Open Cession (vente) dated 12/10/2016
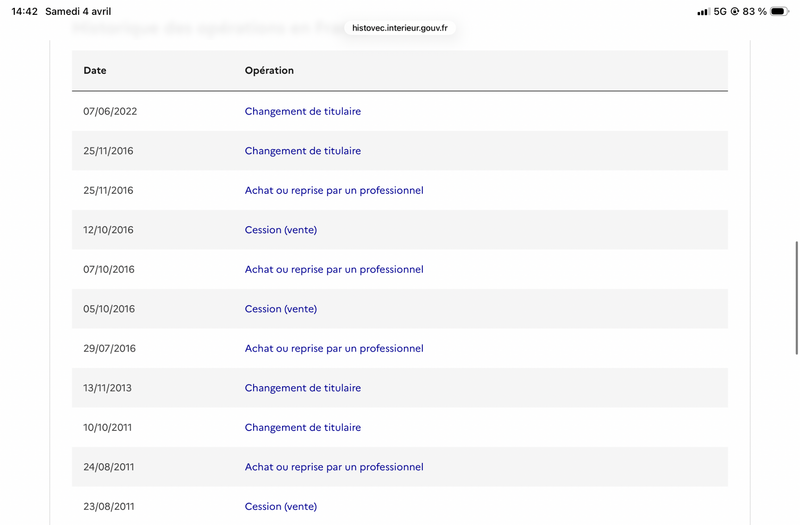The image size is (800, 525). pyautogui.click(x=280, y=230)
